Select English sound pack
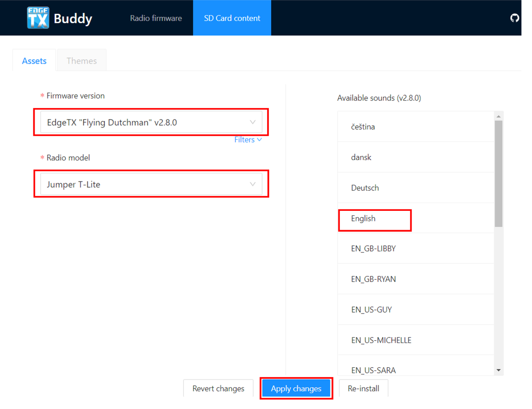Viewport: 532px width, 409px height. 416,218
